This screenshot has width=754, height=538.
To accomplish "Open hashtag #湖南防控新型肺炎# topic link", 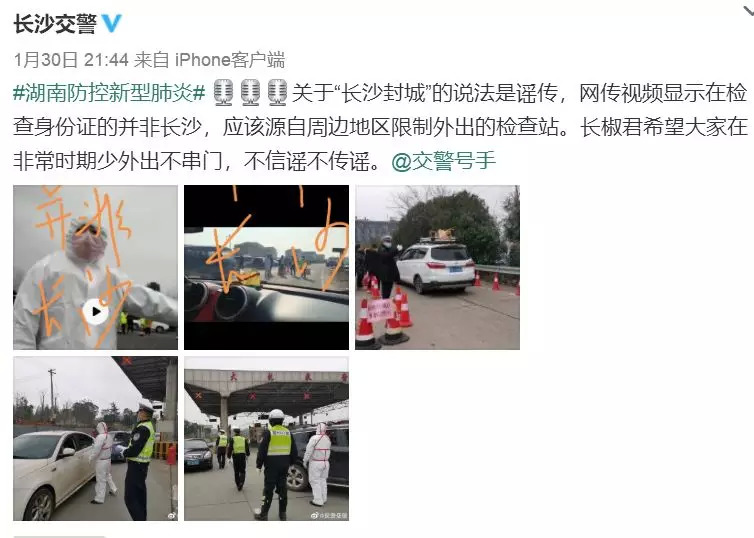I will [x=109, y=92].
